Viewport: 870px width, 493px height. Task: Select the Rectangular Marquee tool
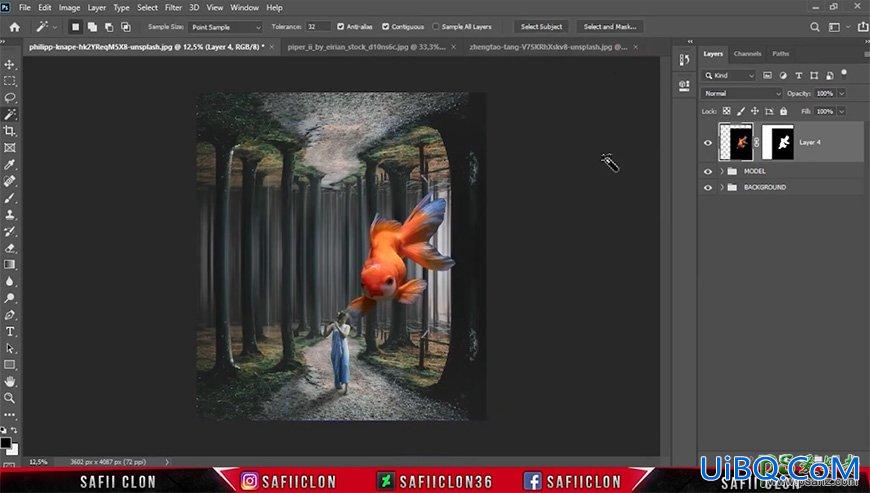tap(9, 81)
